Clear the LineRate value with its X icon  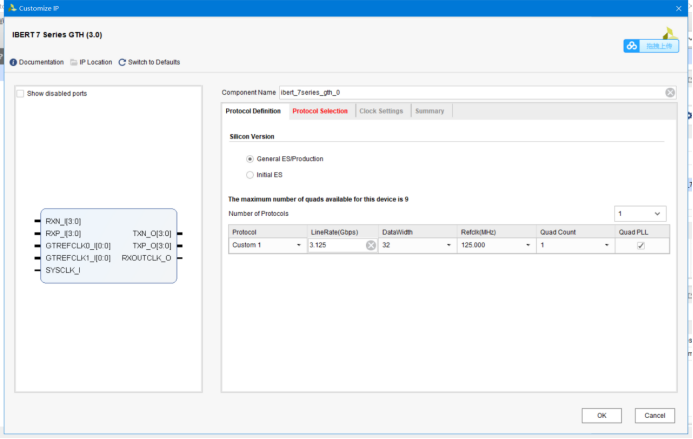371,245
